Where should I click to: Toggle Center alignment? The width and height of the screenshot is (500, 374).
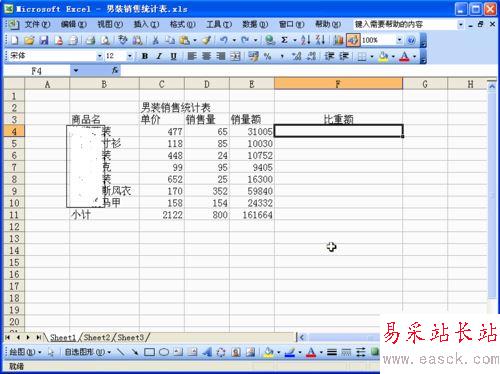pyautogui.click(x=206, y=56)
